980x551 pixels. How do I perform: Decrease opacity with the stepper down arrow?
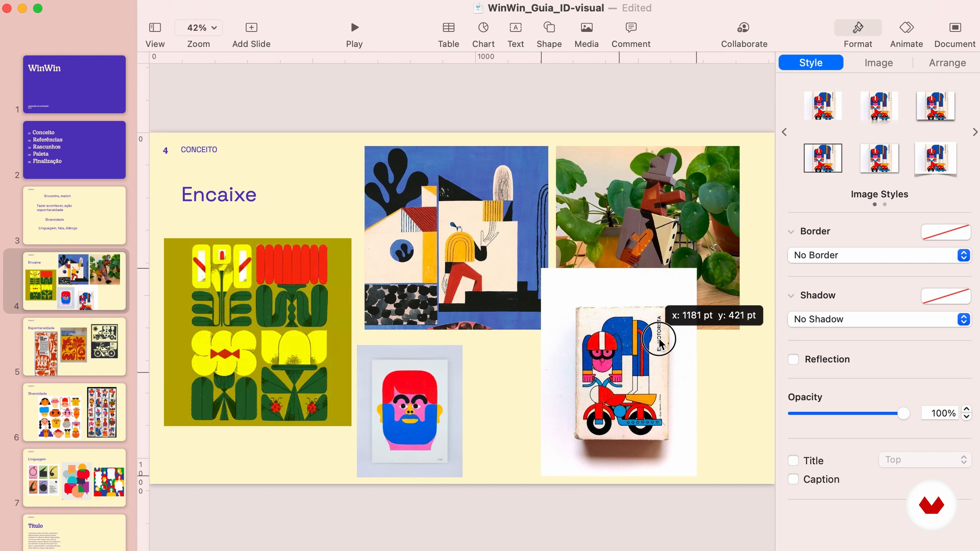(967, 417)
